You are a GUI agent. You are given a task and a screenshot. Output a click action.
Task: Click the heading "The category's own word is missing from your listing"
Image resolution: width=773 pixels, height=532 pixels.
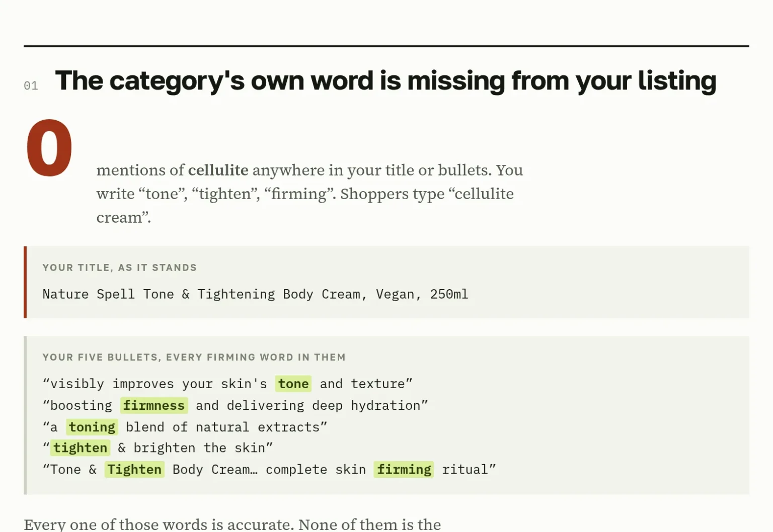coord(385,81)
